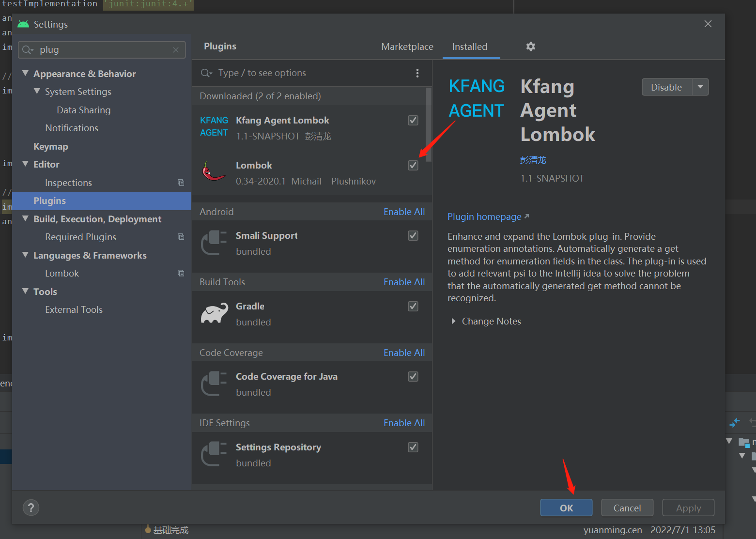Open the plugin list kebab options menu
Screen dimensions: 756x539
(417, 73)
